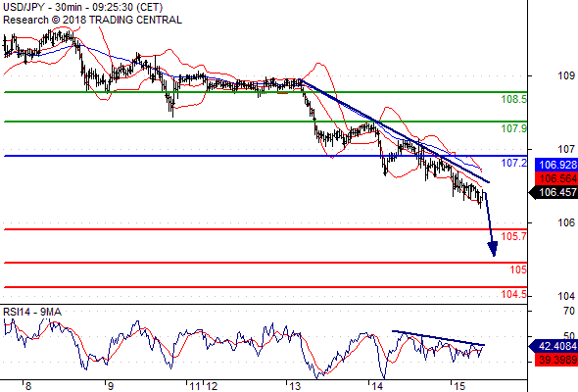Click the Trading Central copyright text

92,20
